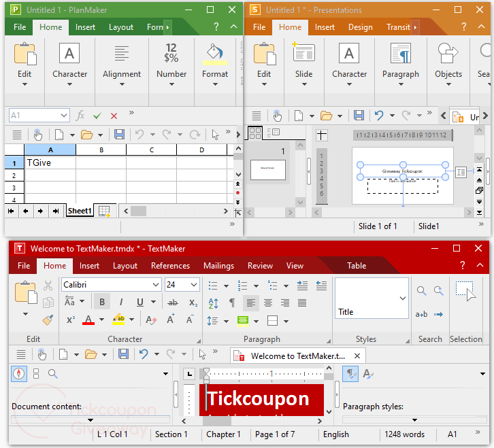Screen dimensions: 494x448
Task: Select Sheet1 tab in PlanMaker
Action: 80,211
